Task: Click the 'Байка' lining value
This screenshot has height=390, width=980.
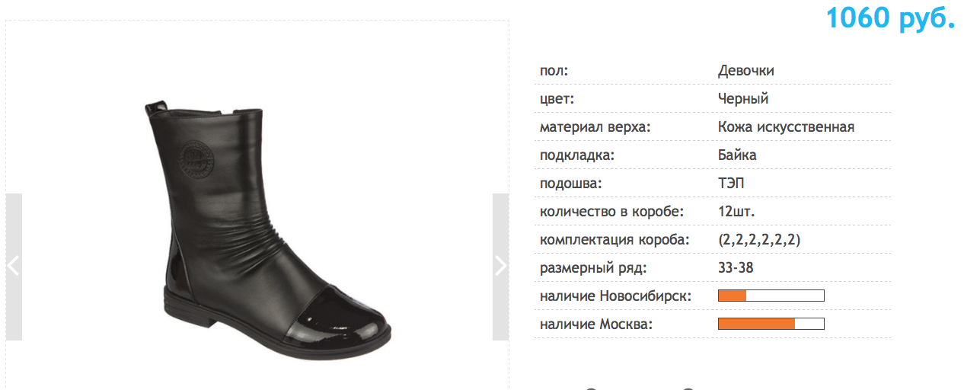Action: [x=737, y=155]
